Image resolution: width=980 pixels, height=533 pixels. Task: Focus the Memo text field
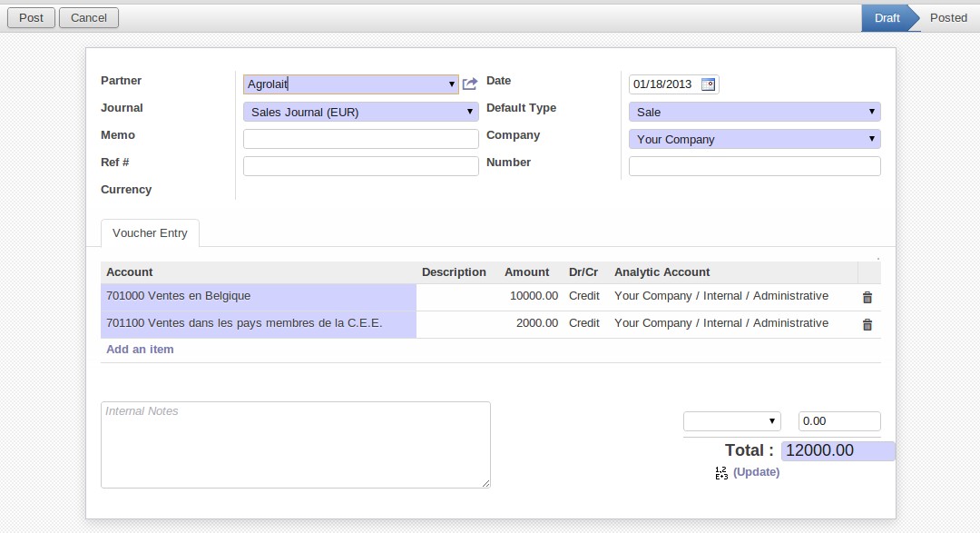(360, 139)
